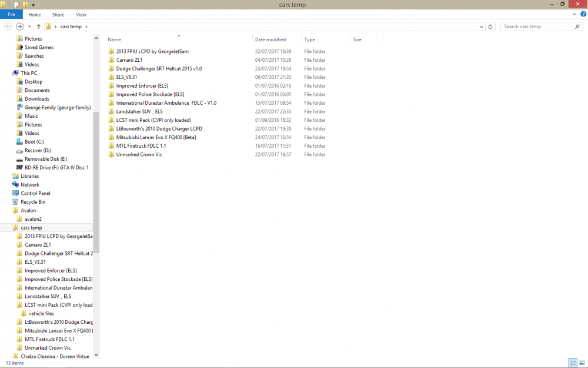This screenshot has width=588, height=368.
Task: Open Saved Games in navigation pane
Action: [39, 48]
